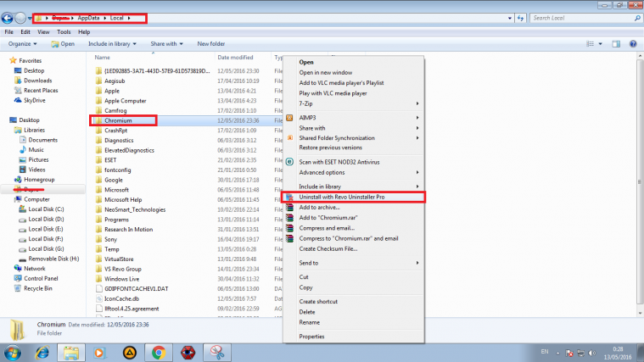This screenshot has height=362, width=644.
Task: Choose Rename in context menu
Action: coord(354,323)
